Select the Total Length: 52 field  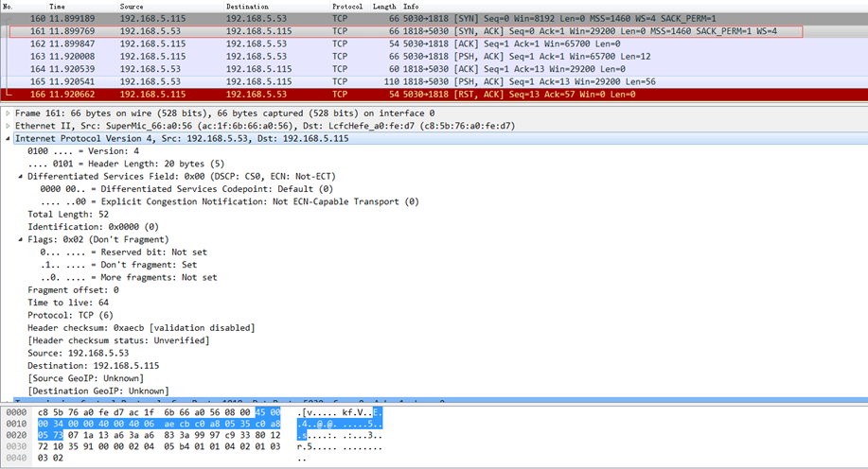click(x=68, y=214)
